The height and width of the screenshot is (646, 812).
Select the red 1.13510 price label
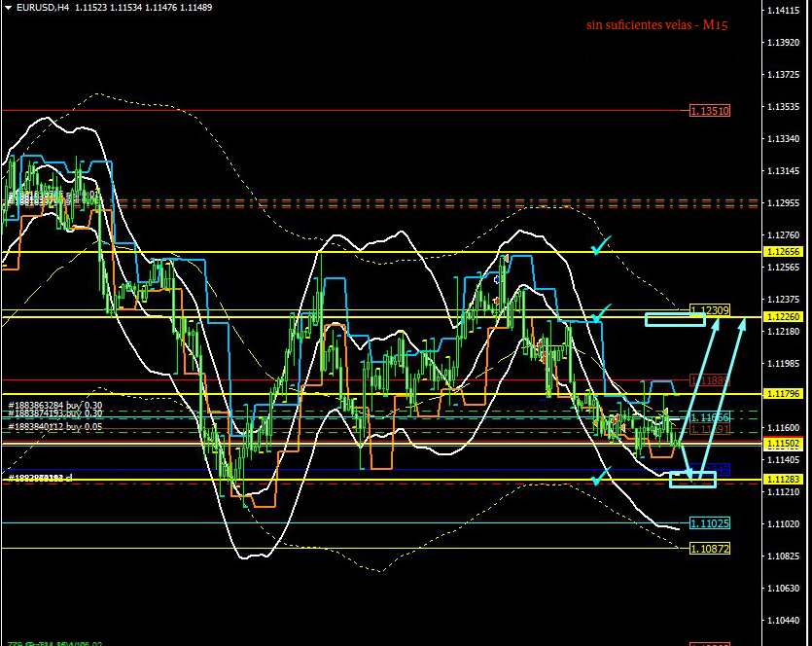click(710, 111)
